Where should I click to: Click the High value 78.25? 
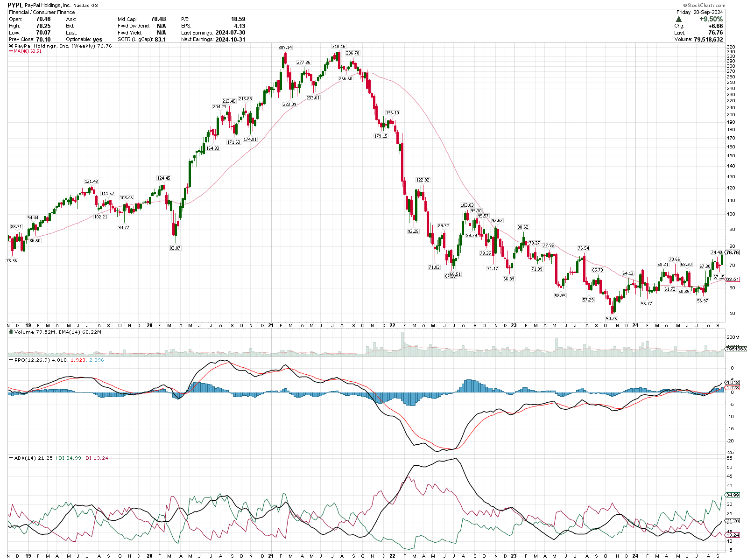(43, 26)
